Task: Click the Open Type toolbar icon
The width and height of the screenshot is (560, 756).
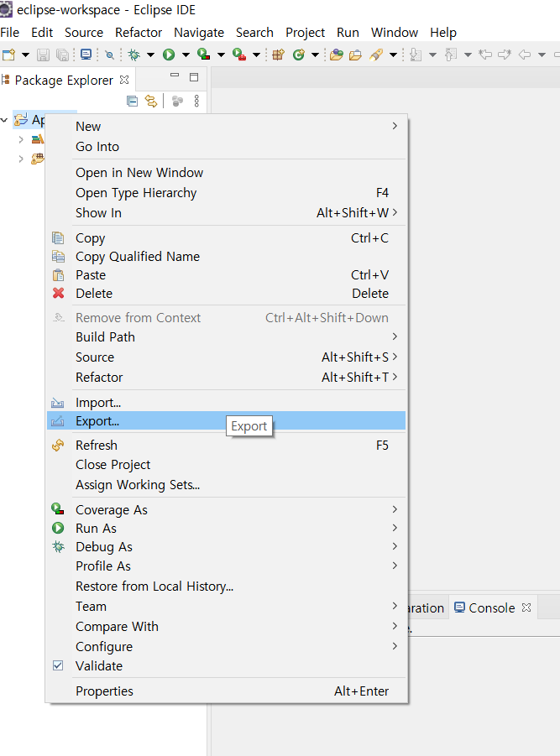Action: tap(336, 55)
